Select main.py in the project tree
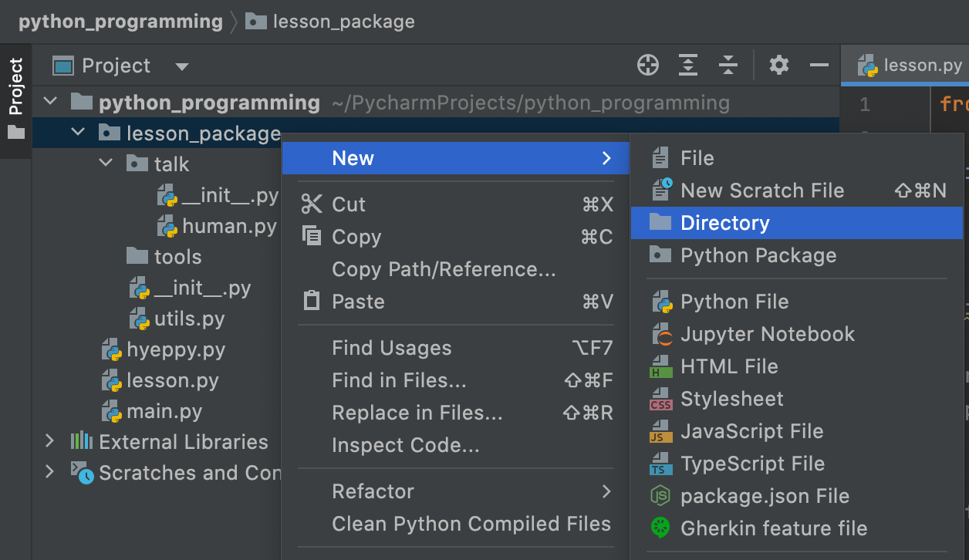The width and height of the screenshot is (969, 560). tap(164, 411)
